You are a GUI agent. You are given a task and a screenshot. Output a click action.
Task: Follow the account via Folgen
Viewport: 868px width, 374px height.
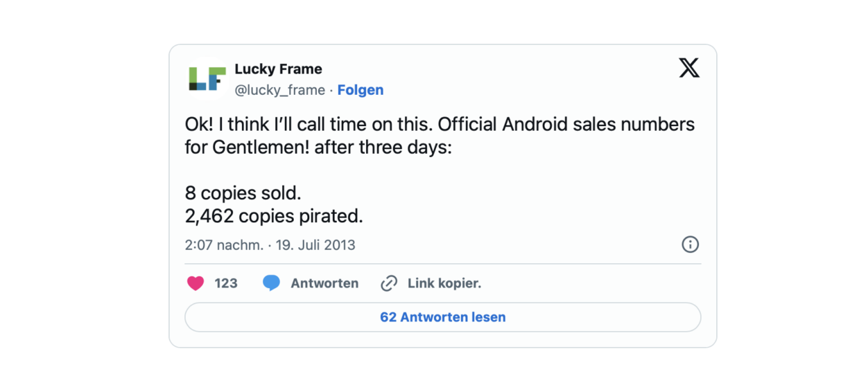point(361,90)
